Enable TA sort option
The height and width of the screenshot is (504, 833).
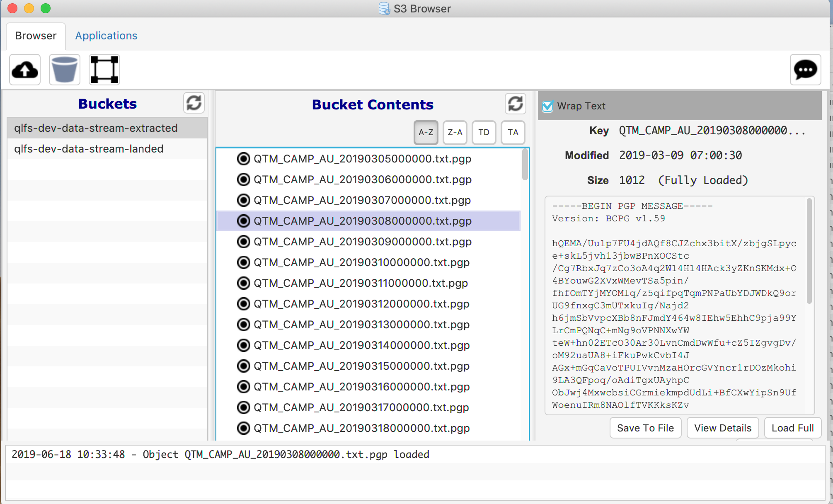[x=513, y=132]
